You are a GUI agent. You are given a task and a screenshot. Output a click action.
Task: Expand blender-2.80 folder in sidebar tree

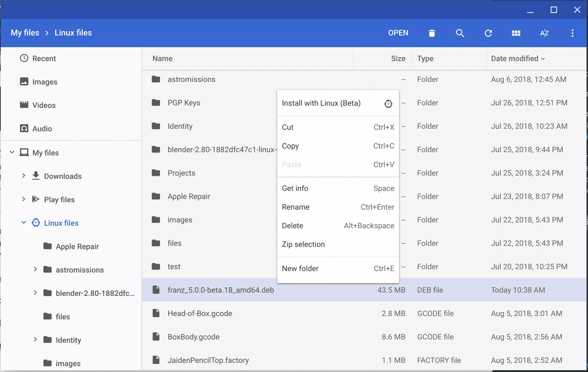(x=35, y=293)
